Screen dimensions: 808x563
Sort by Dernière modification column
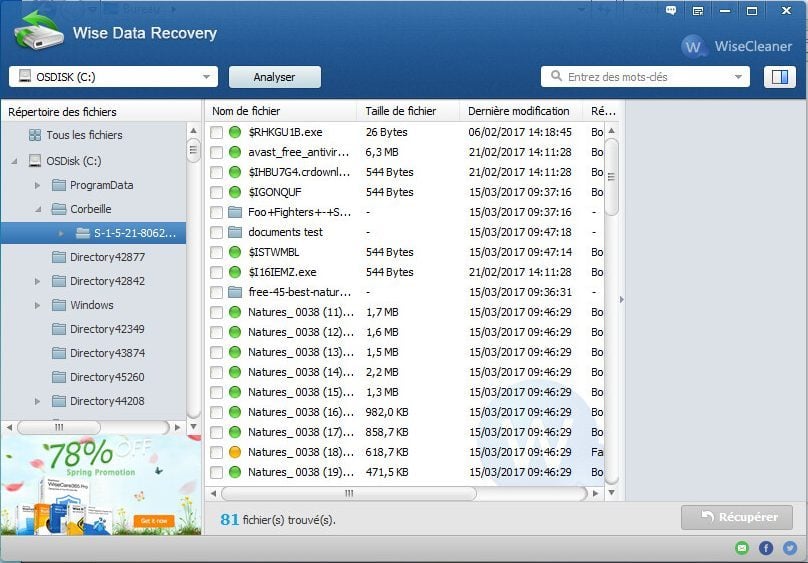(520, 111)
